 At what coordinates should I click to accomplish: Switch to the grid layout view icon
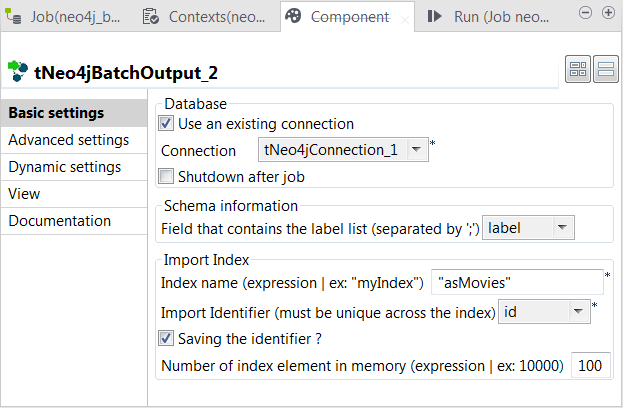pos(578,69)
